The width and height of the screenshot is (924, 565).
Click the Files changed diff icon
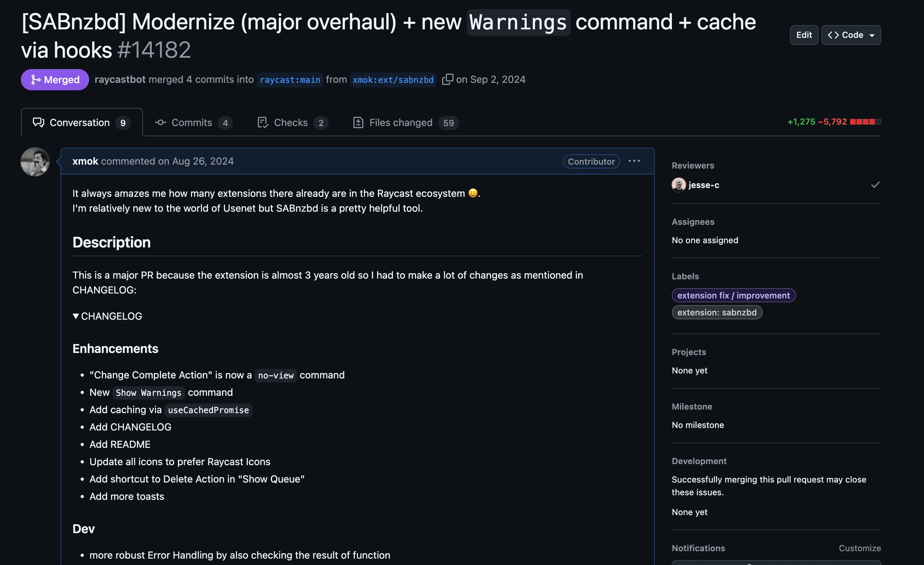(x=358, y=122)
